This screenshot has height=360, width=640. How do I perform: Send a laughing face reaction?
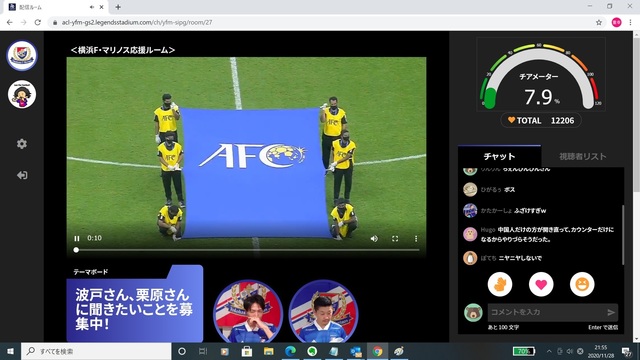[582, 284]
